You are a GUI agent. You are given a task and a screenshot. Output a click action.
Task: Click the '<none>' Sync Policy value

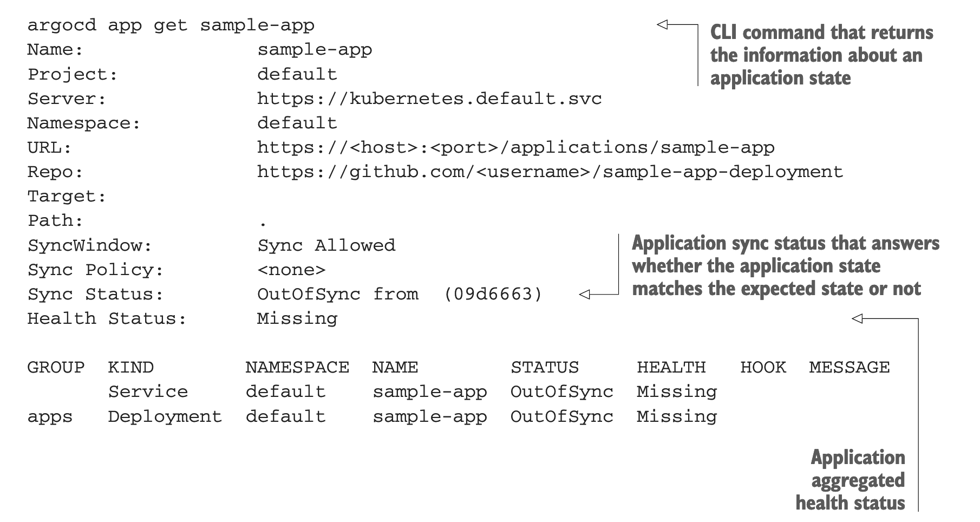click(291, 270)
